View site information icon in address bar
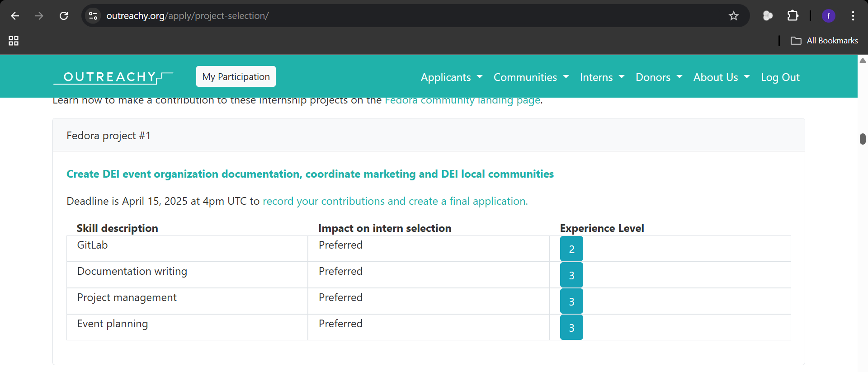868x372 pixels. (x=93, y=16)
